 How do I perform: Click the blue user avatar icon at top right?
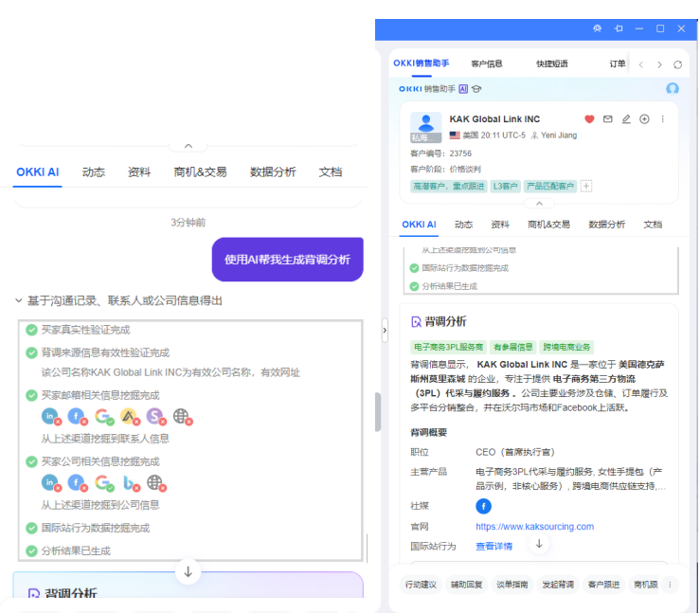pyautogui.click(x=672, y=89)
